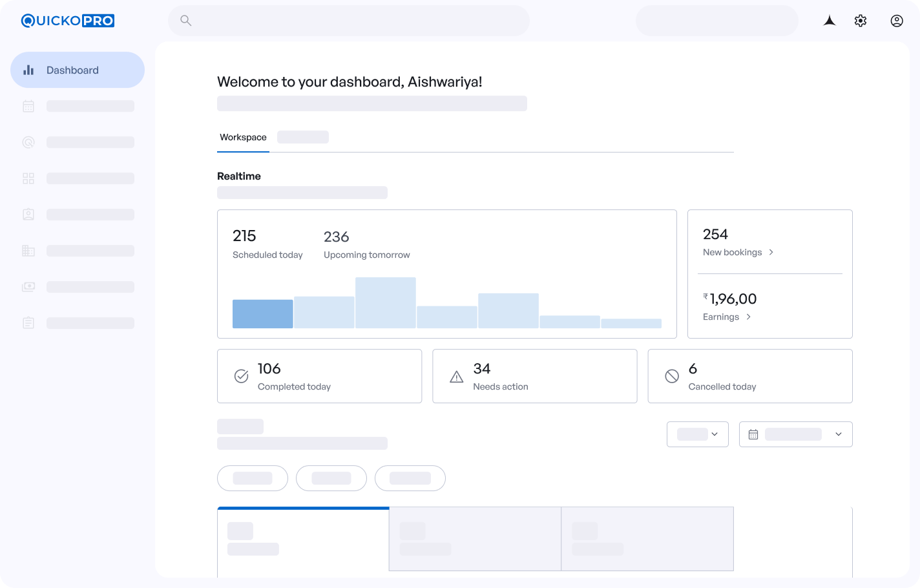Image resolution: width=920 pixels, height=588 pixels.
Task: Click the calendar icon in sidebar
Action: tap(28, 106)
